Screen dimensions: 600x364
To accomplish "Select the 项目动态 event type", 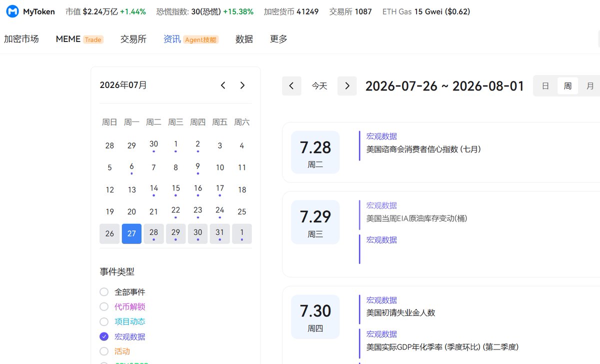I will [x=122, y=322].
